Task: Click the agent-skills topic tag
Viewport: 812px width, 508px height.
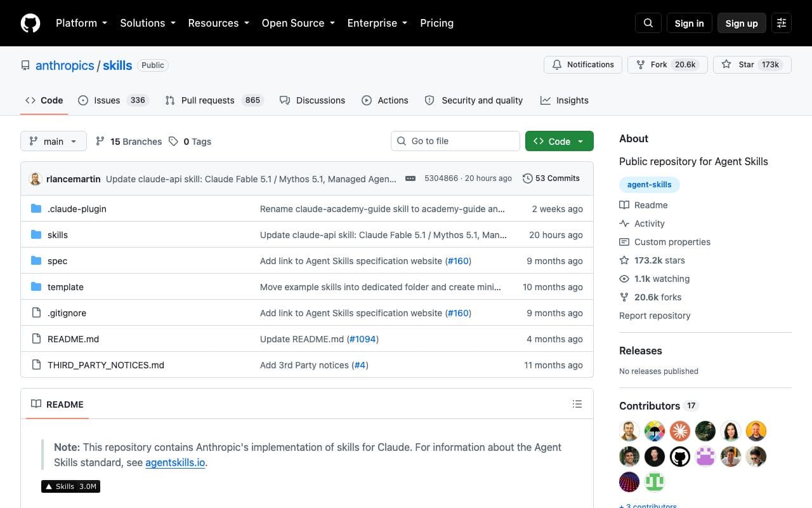Action: click(650, 185)
